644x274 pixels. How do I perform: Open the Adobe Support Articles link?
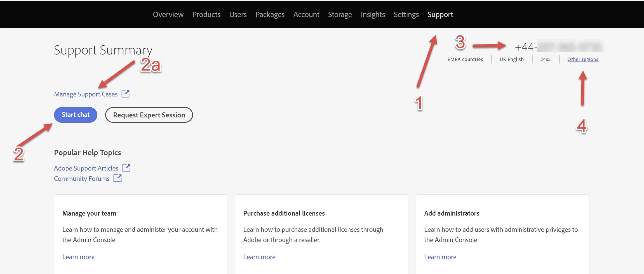pyautogui.click(x=86, y=168)
